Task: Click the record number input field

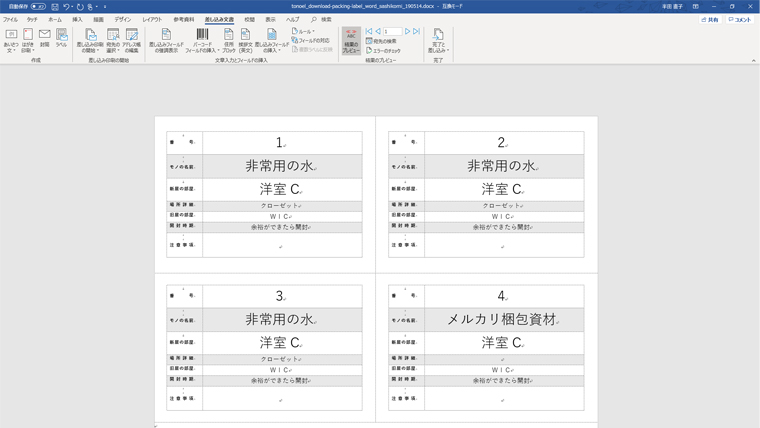Action: pyautogui.click(x=391, y=31)
